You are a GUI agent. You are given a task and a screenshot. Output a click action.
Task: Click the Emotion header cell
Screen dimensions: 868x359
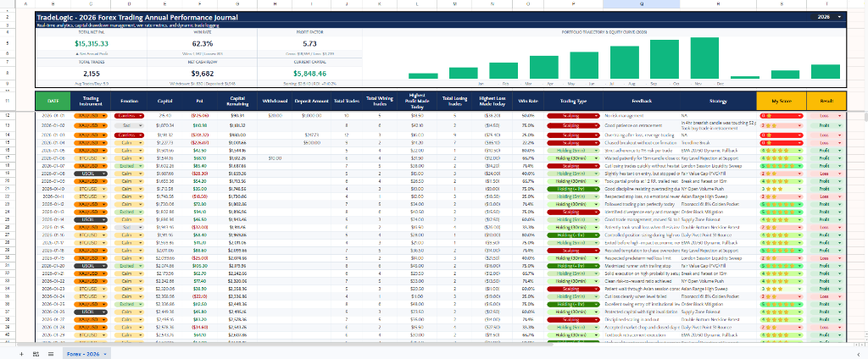(129, 101)
